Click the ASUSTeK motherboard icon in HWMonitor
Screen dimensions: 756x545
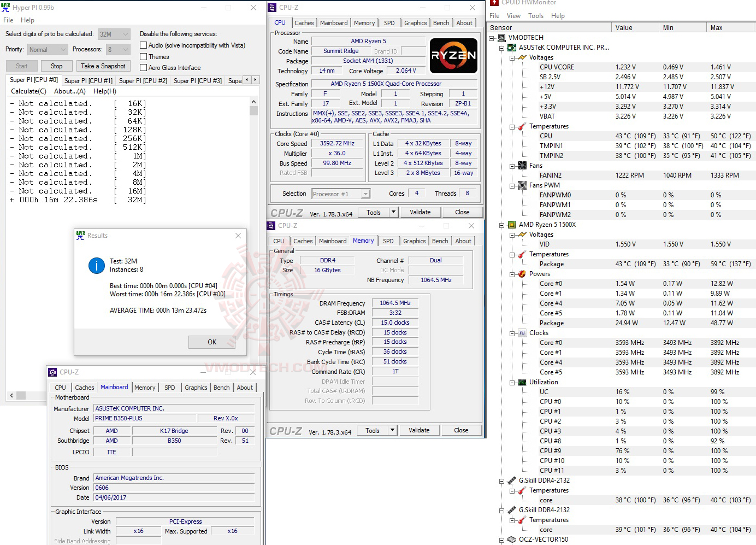click(512, 48)
